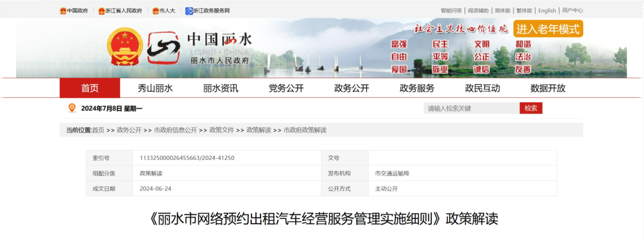Image resolution: width=644 pixels, height=240 pixels.
Task: Click 市政府信息公开 in the breadcrumb
Action: tap(175, 130)
